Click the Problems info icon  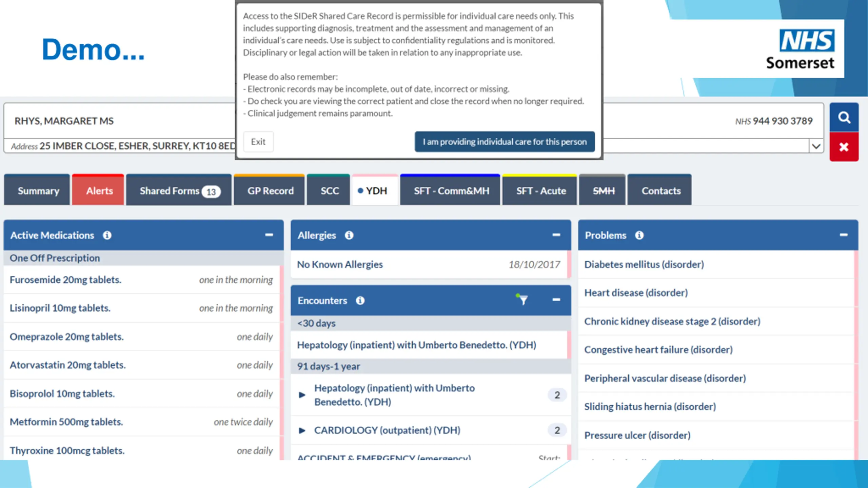click(639, 235)
